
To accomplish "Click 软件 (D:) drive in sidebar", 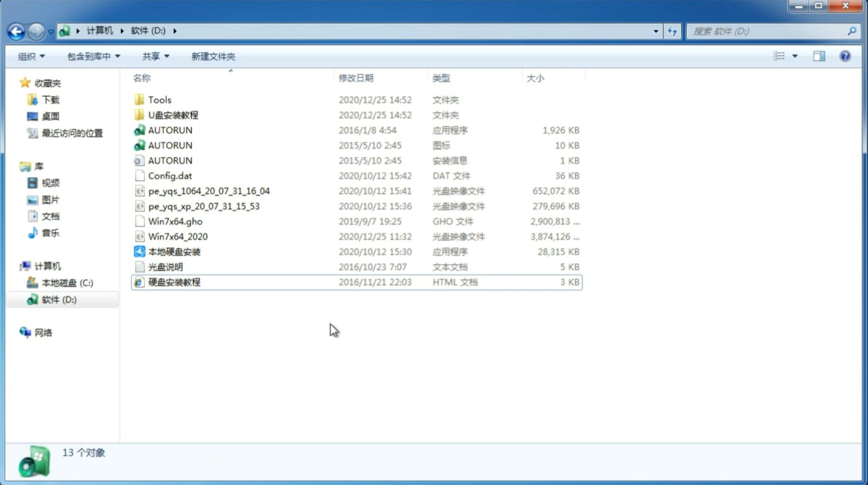I will click(x=58, y=299).
